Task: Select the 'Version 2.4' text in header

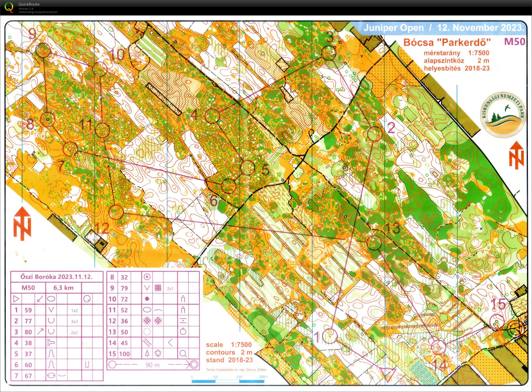Action: (26, 9)
